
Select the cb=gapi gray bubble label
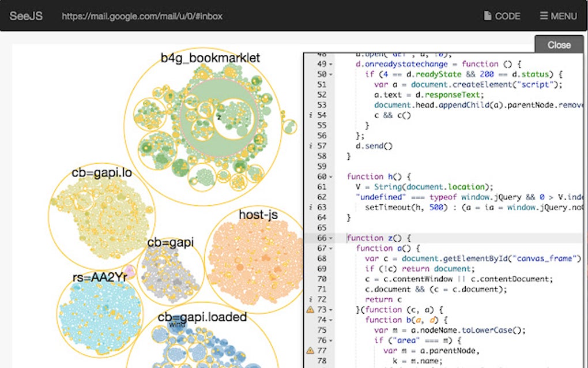pyautogui.click(x=170, y=242)
